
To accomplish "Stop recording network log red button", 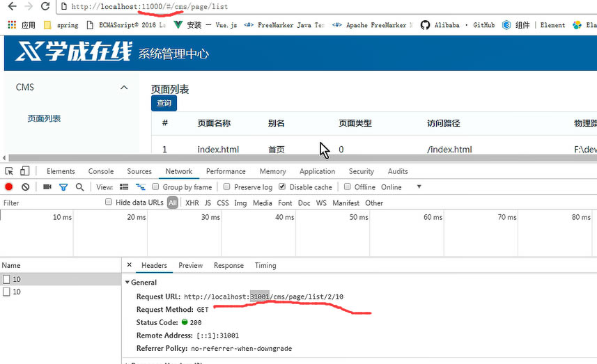I will 9,187.
